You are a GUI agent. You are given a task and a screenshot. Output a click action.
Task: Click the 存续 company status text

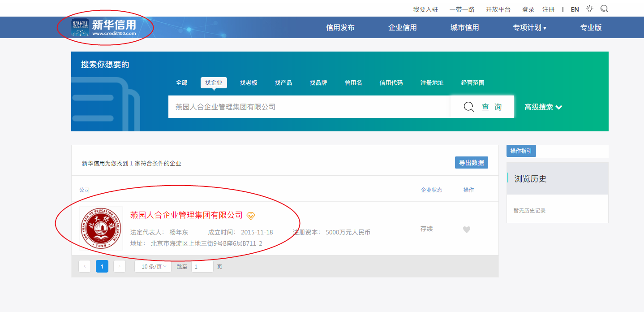pos(426,229)
